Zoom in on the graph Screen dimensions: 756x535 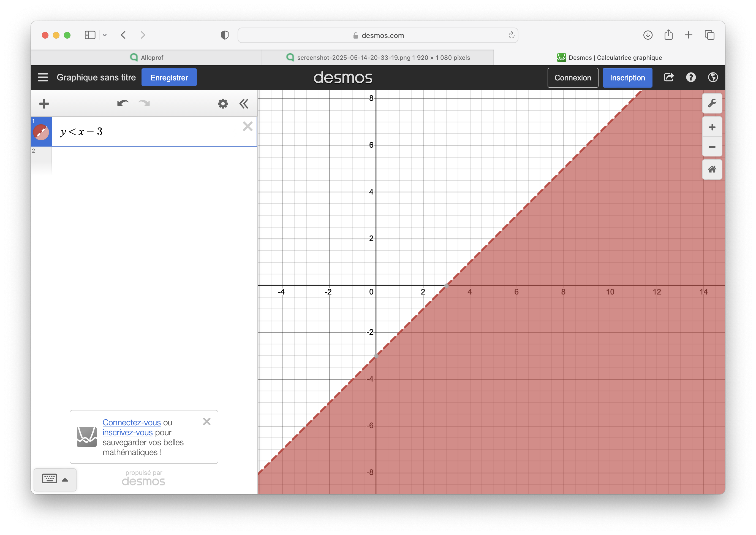[x=712, y=127]
